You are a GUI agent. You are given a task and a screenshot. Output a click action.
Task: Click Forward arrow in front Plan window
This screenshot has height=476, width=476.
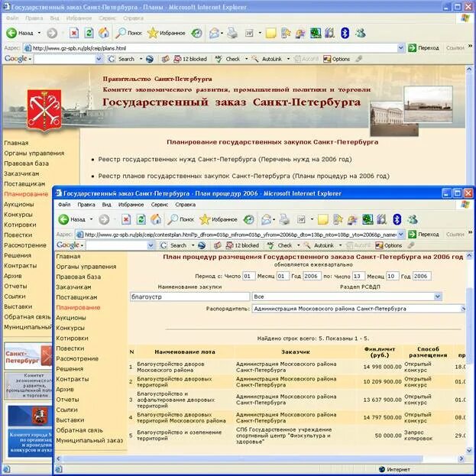104,219
